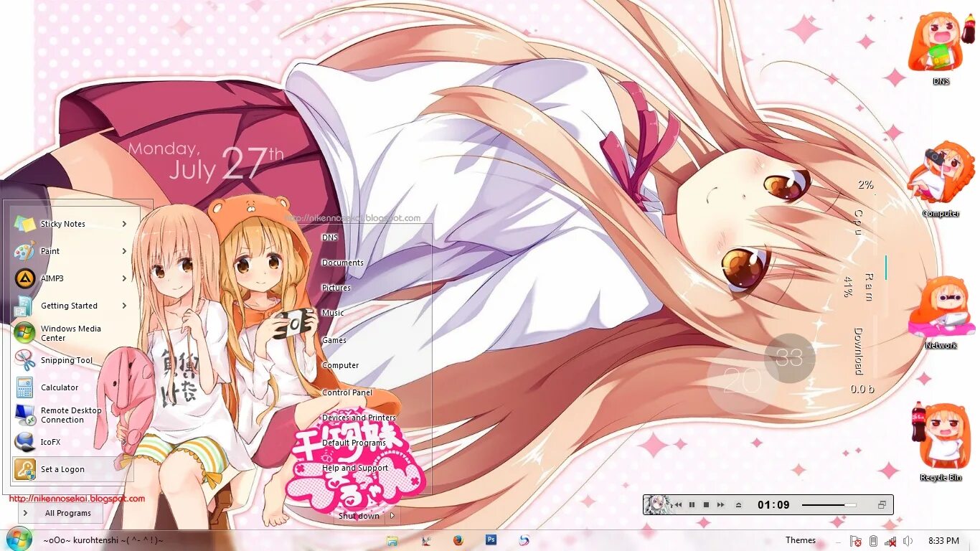Image resolution: width=980 pixels, height=551 pixels.
Task: Click the 01:09 elapsed time display
Action: [773, 505]
